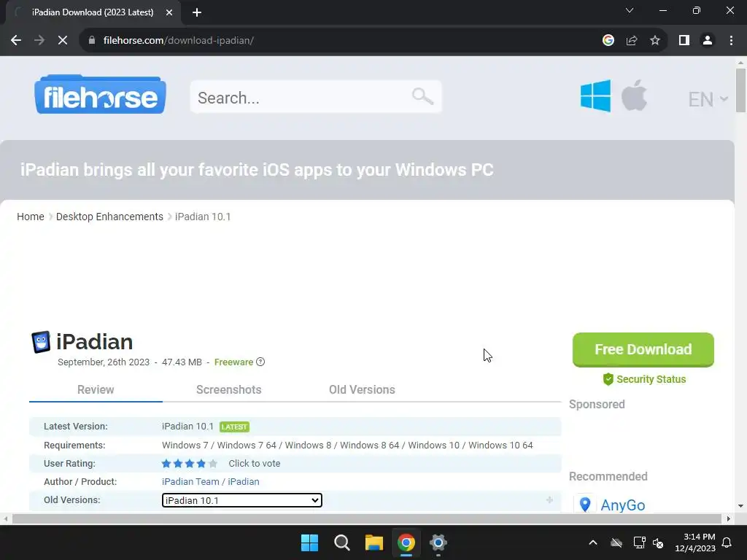Open the Windows Start menu
The width and height of the screenshot is (747, 560).
(309, 542)
